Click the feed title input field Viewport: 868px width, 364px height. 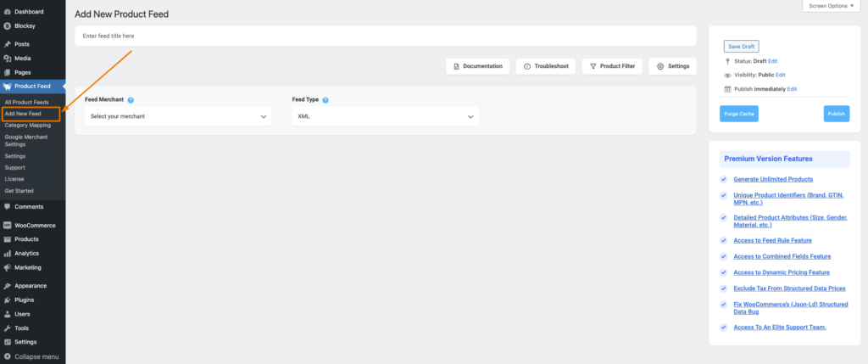(386, 36)
